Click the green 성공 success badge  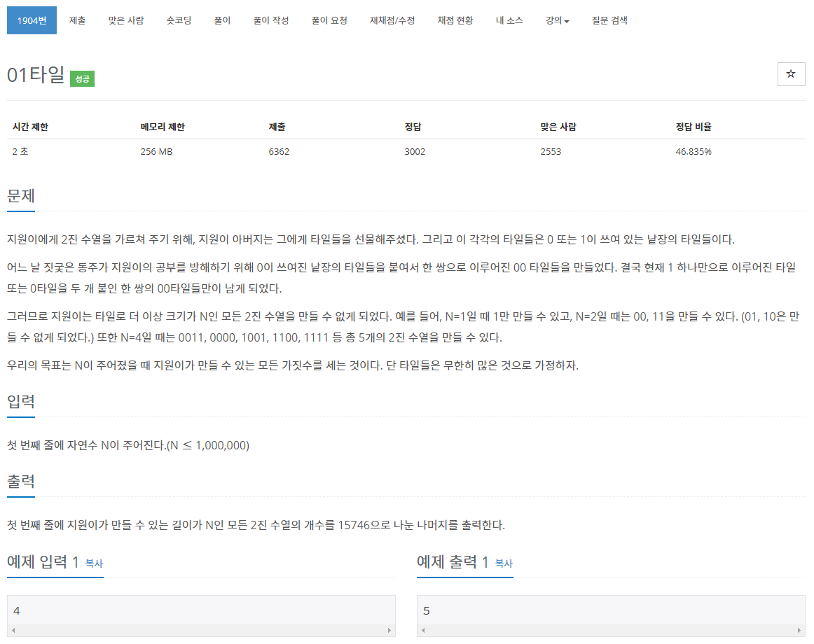coord(81,79)
